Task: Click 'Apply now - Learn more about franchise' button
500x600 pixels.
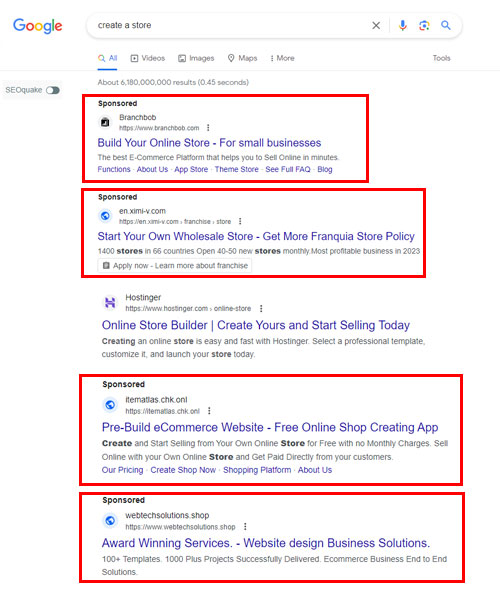Action: (x=175, y=266)
